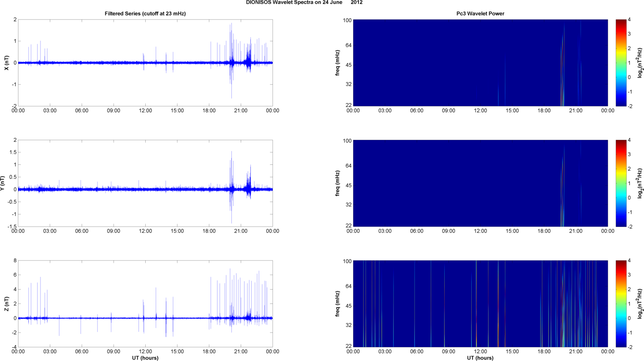Click the log2(nT²/Hz) label beside the Z colorbar
644x361 pixels.
pos(640,304)
